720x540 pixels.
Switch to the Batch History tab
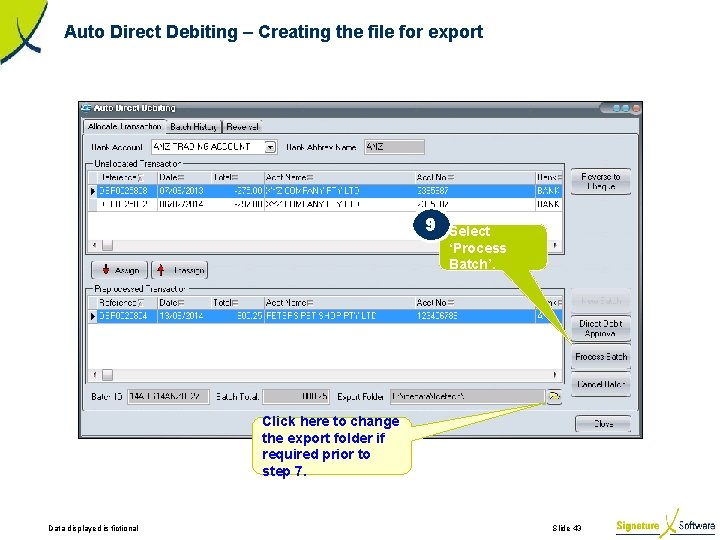pos(193,127)
